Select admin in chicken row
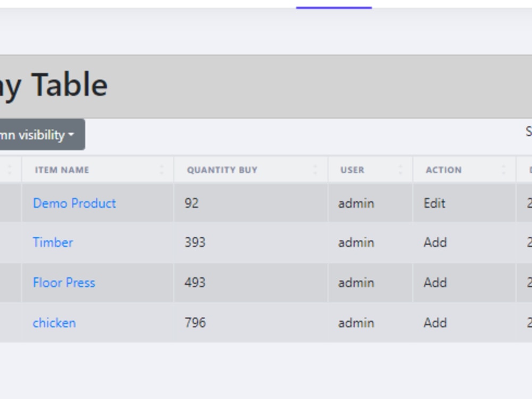This screenshot has height=399, width=532. coord(356,323)
